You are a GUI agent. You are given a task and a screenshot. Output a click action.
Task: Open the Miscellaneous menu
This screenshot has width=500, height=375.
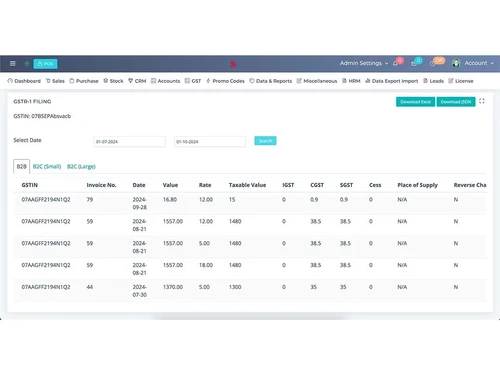(x=317, y=81)
